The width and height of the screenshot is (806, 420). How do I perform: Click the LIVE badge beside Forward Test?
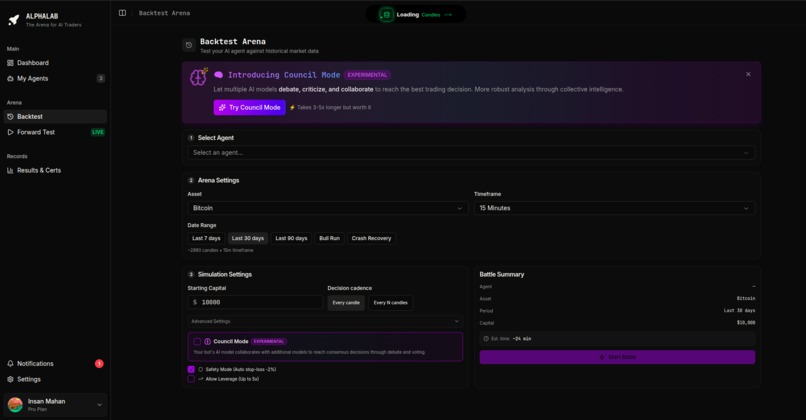click(98, 132)
